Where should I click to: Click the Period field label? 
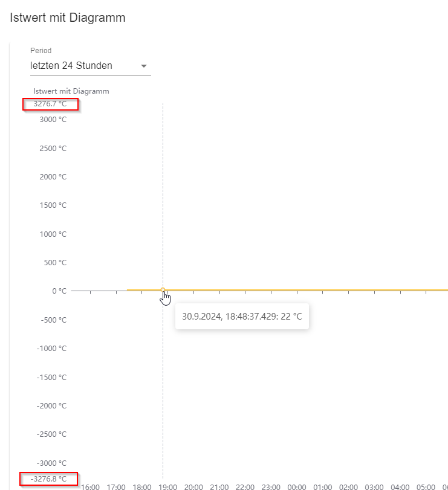coord(41,51)
